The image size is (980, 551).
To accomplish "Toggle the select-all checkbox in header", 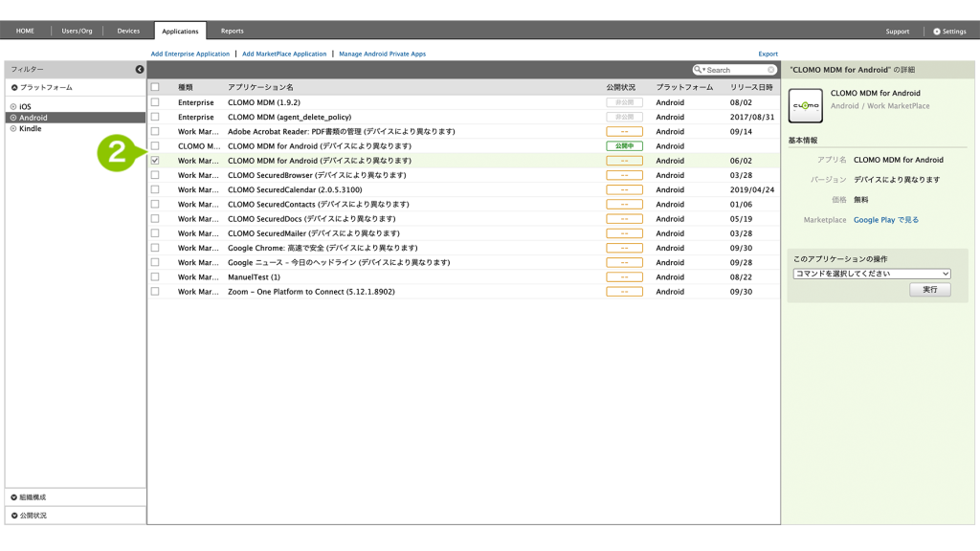I will coord(155,87).
